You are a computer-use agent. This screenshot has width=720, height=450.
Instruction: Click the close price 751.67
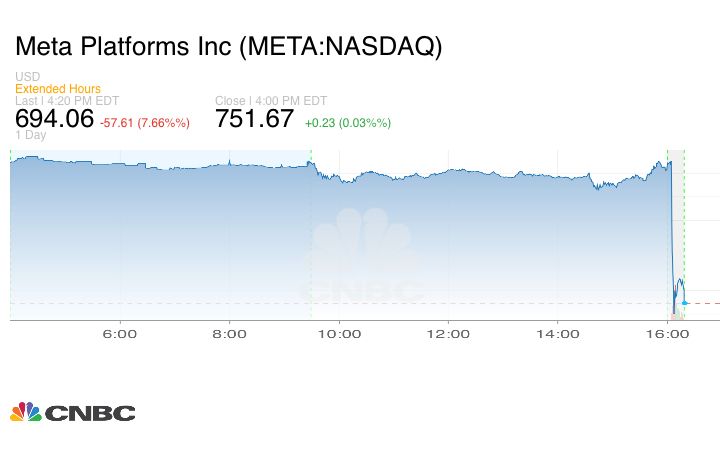(255, 119)
